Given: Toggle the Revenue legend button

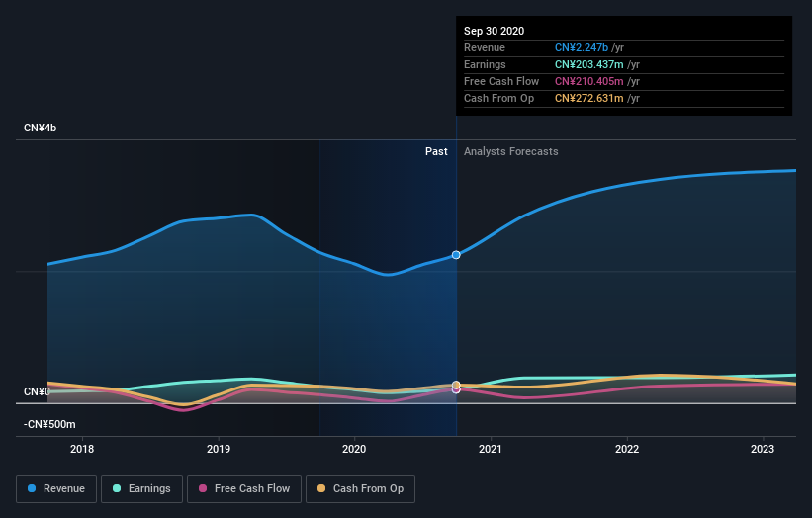Looking at the screenshot, I should coord(56,489).
